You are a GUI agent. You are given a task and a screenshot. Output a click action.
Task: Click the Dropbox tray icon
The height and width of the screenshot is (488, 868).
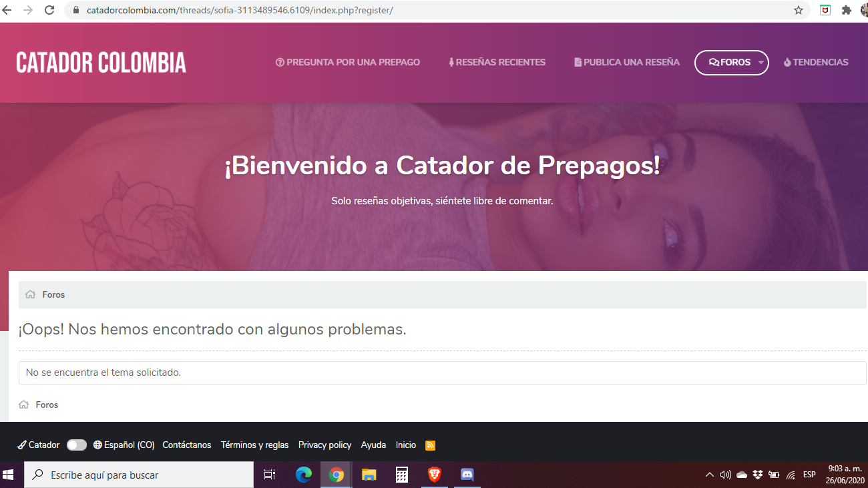pos(758,475)
